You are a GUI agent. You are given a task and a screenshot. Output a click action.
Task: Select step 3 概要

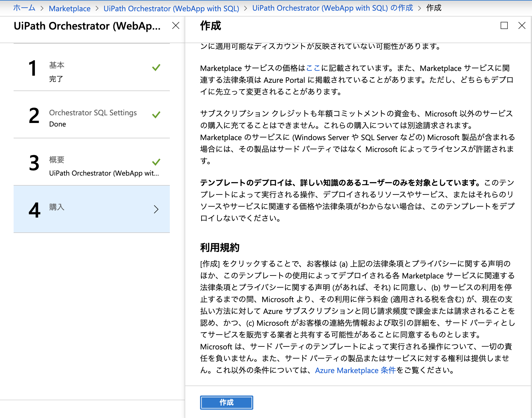pyautogui.click(x=92, y=162)
